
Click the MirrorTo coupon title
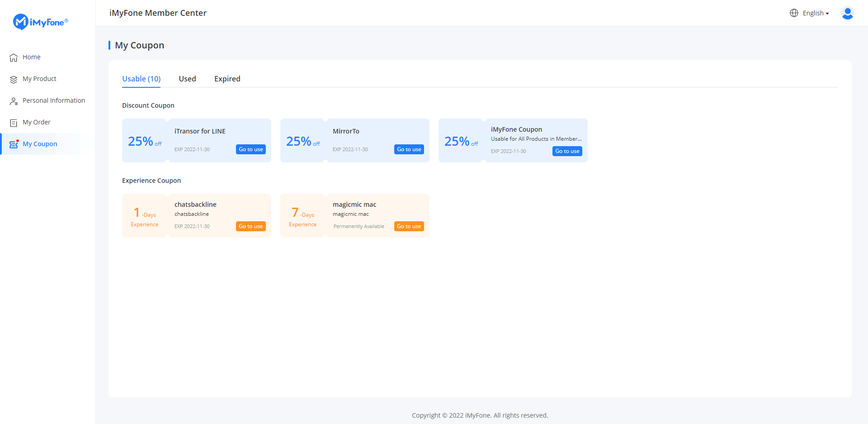(346, 131)
